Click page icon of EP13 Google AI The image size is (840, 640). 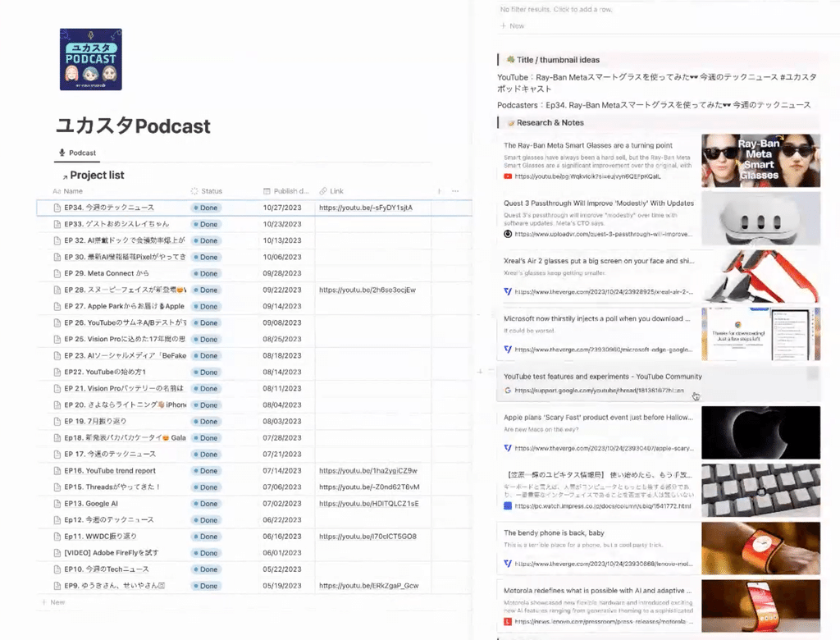point(57,504)
